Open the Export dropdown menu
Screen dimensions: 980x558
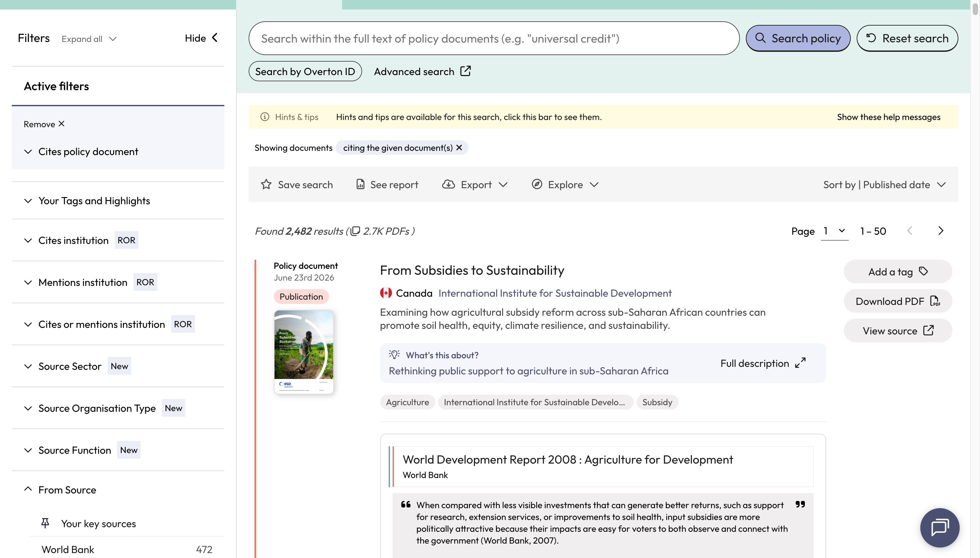tap(475, 184)
